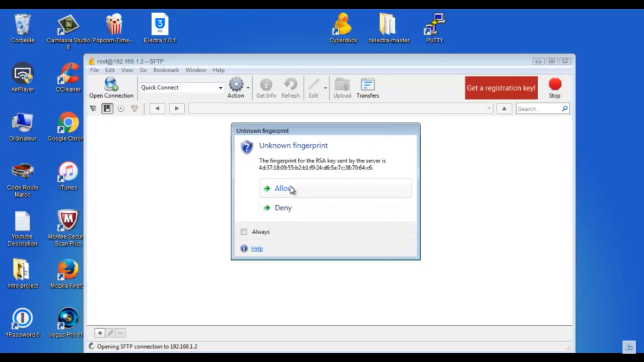Click the add bookmark plus button
This screenshot has width=644, height=362.
pos(100,333)
